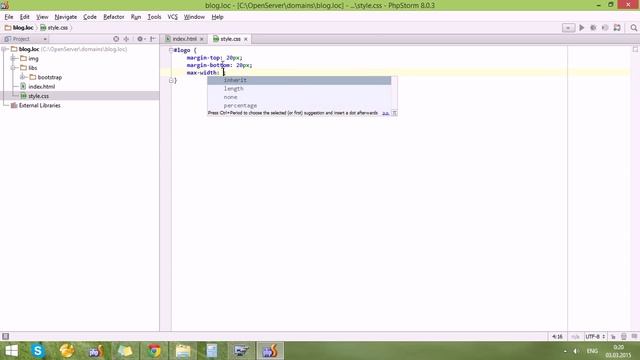Click the Search Everywhere magnifier
Screen dimensions: 640x360
point(633,28)
